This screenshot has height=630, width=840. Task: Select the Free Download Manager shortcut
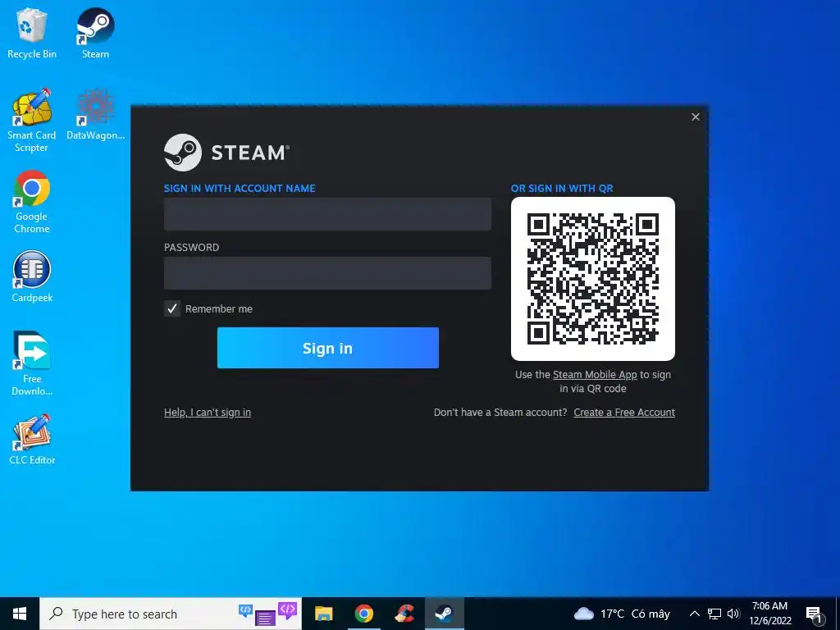tap(32, 364)
